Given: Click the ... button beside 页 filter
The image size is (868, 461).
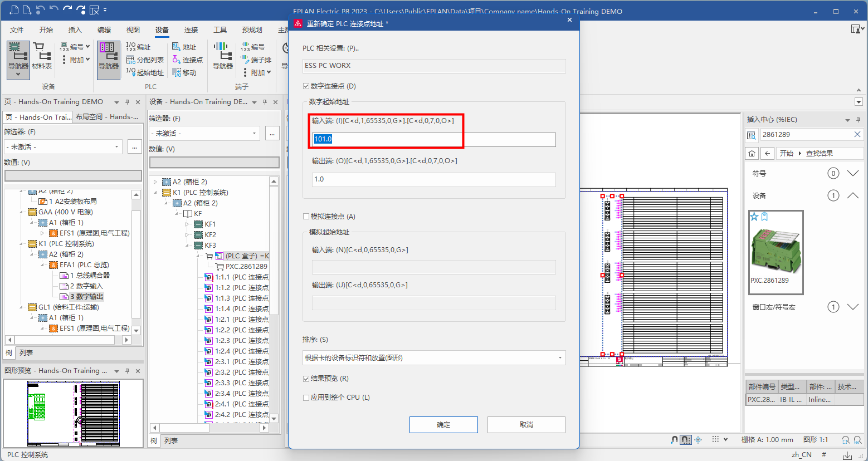Looking at the screenshot, I should coord(134,146).
